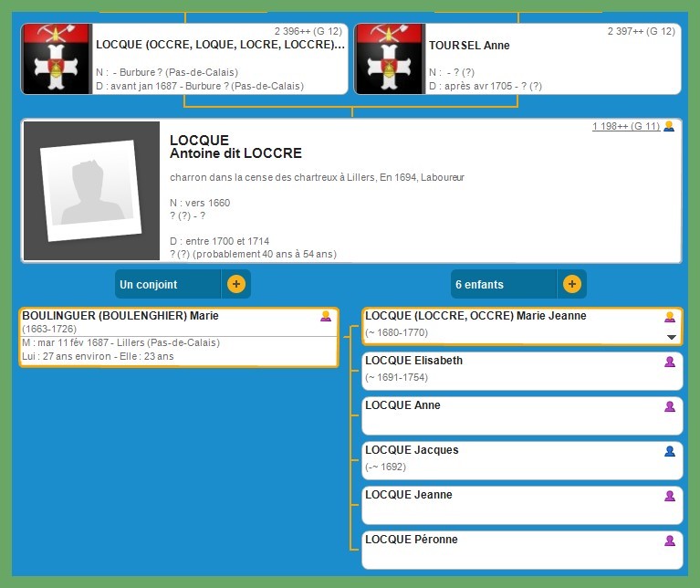The width and height of the screenshot is (700, 588).
Task: Click the person icon on Marie Boulinguer card
Action: click(x=326, y=317)
